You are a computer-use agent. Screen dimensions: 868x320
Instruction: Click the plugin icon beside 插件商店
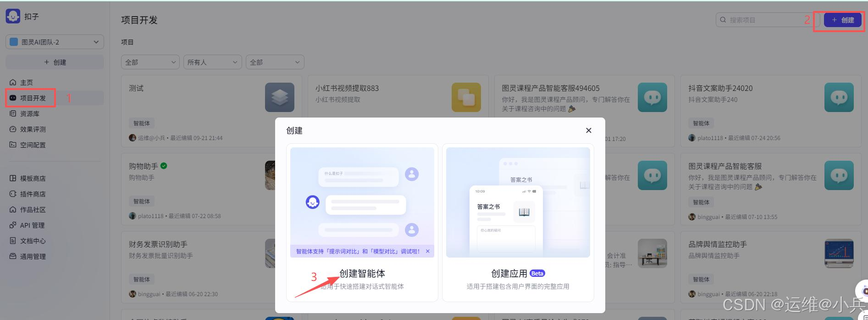click(x=13, y=194)
